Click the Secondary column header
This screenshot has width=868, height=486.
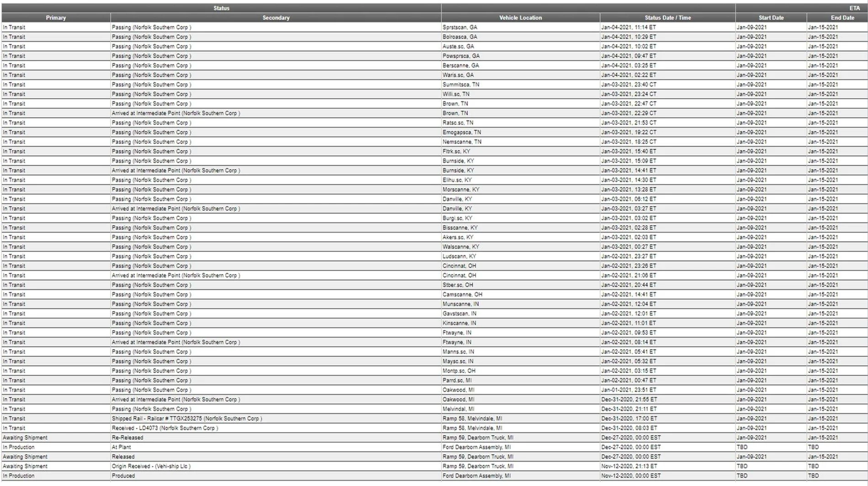pos(276,18)
